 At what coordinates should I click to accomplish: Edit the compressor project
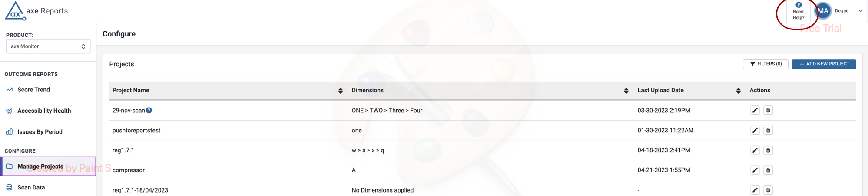point(755,170)
